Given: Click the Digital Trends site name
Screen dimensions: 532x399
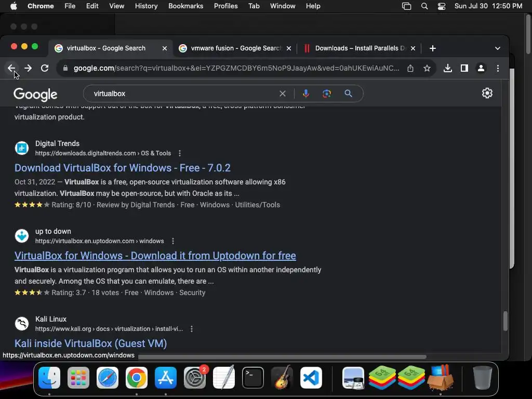Looking at the screenshot, I should coord(57,143).
